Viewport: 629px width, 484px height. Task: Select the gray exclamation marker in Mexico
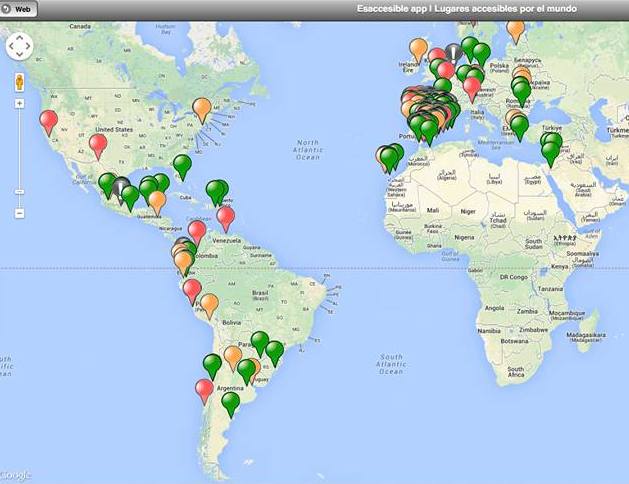click(x=121, y=188)
